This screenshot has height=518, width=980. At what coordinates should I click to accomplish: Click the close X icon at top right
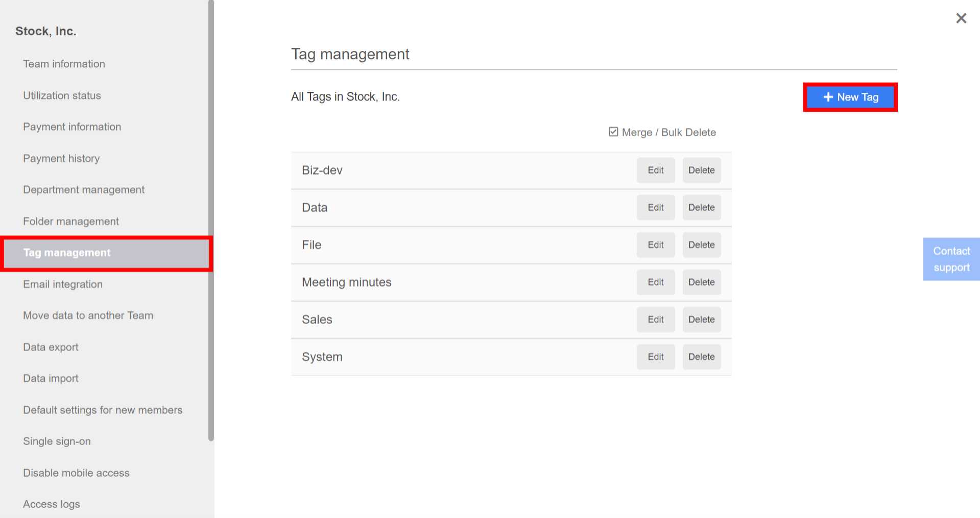click(961, 18)
